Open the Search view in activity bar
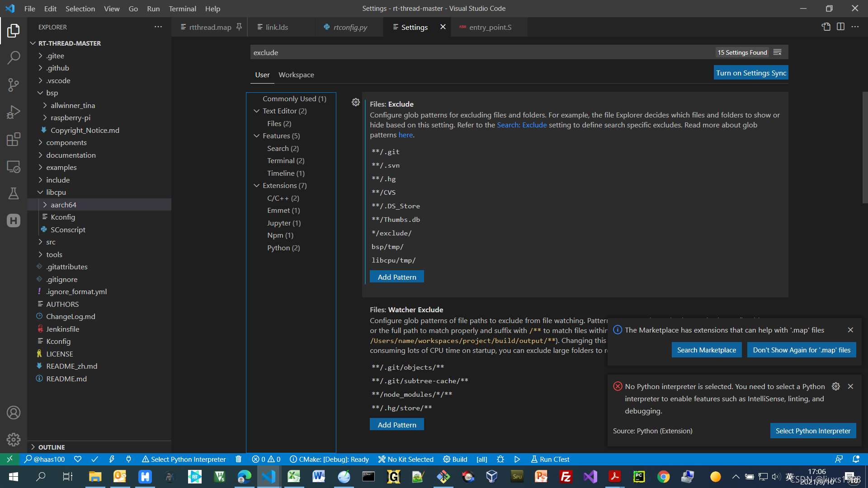This screenshot has width=868, height=488. pos(14,57)
